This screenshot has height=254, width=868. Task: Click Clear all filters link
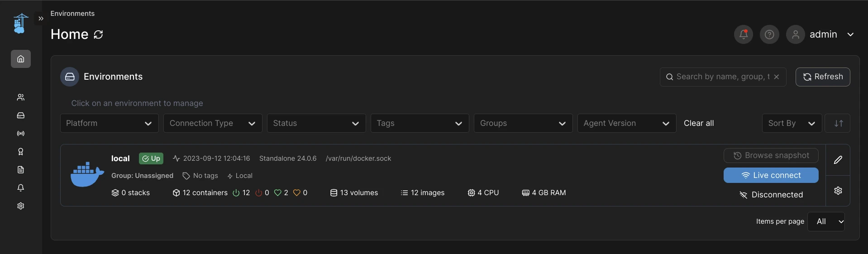(699, 123)
